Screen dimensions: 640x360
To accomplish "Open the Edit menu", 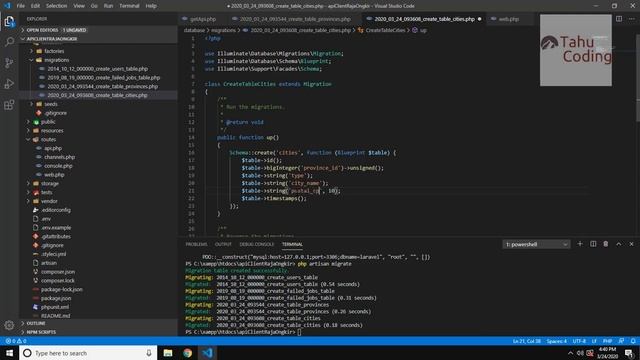I will pyautogui.click(x=36, y=6).
